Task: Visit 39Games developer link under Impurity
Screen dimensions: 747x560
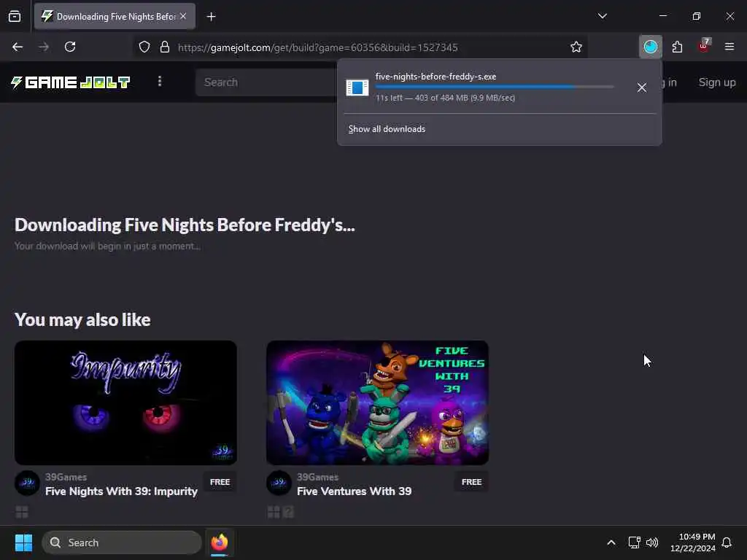Action: (x=66, y=477)
